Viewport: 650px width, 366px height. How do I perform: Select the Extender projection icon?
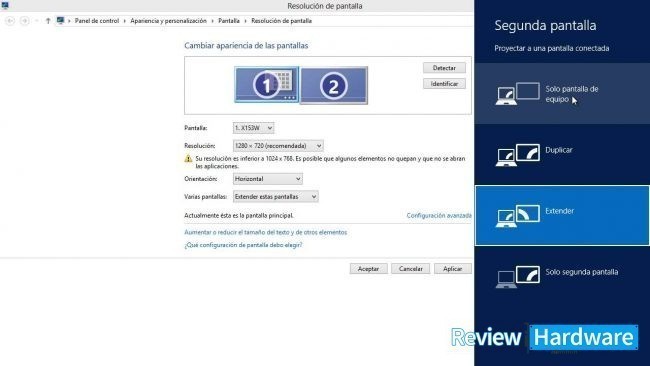[518, 216]
